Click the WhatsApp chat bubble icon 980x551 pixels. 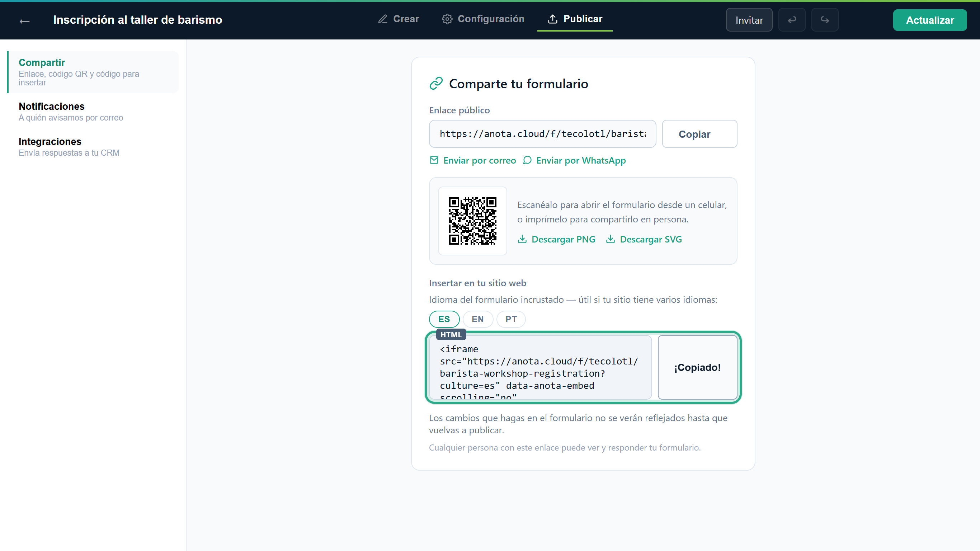click(527, 160)
